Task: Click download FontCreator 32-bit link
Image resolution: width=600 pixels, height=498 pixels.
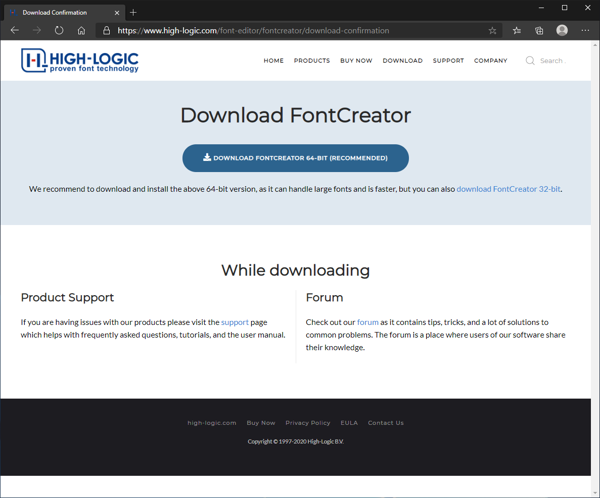Action: [x=508, y=189]
